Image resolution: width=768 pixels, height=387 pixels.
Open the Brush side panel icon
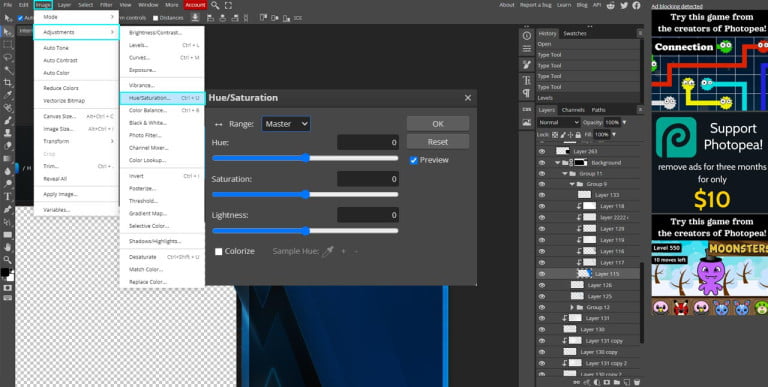[527, 65]
